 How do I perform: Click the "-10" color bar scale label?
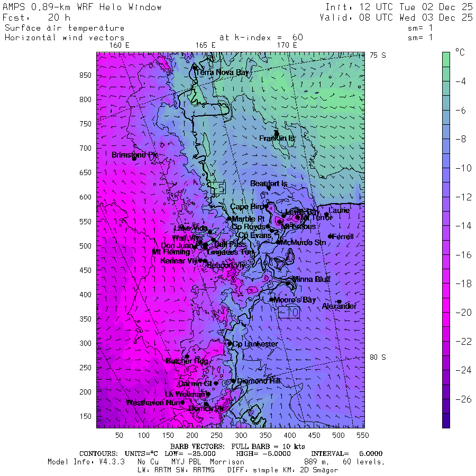[x=463, y=168]
